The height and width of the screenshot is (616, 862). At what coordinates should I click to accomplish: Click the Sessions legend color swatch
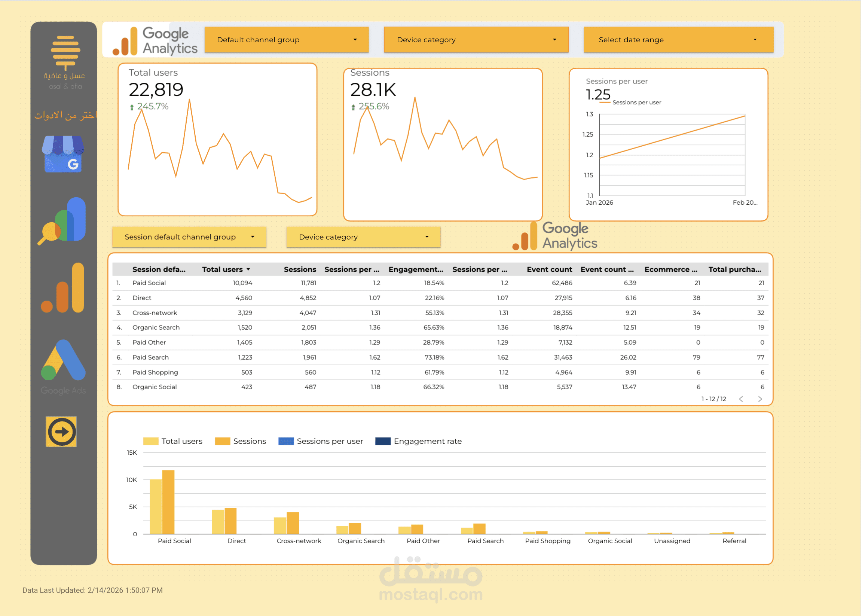coord(222,441)
